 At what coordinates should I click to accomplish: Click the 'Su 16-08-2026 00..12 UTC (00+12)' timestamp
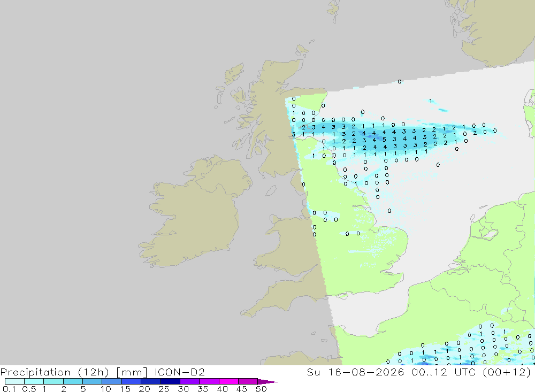click(419, 372)
